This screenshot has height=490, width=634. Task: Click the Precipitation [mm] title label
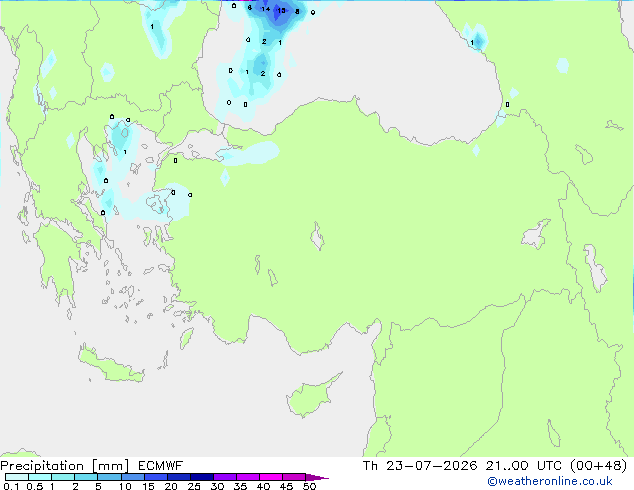tap(64, 466)
